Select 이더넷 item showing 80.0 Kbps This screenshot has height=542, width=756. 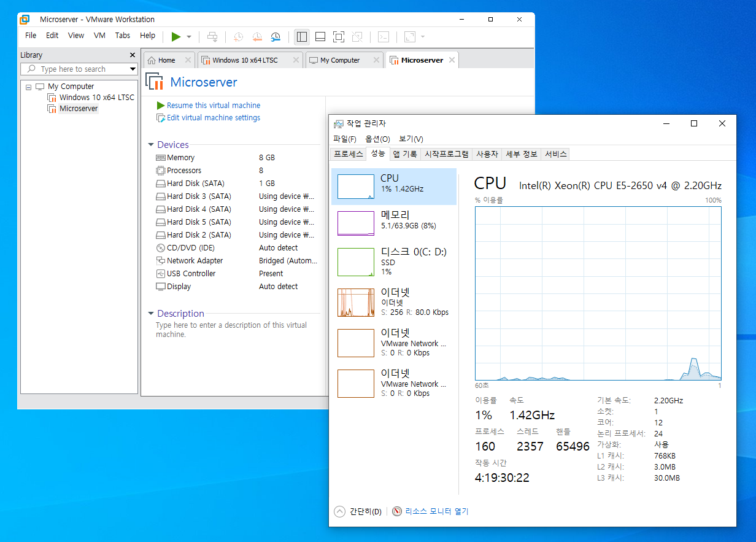(394, 302)
